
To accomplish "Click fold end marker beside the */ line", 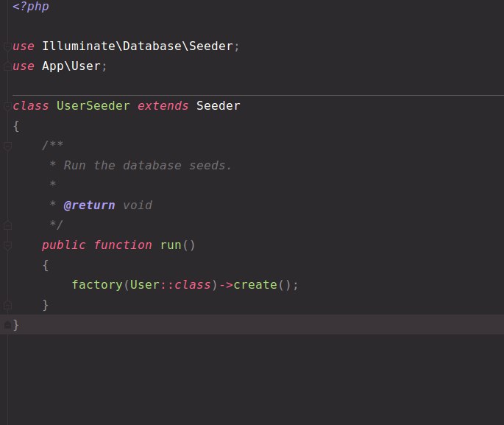I will pyautogui.click(x=7, y=225).
